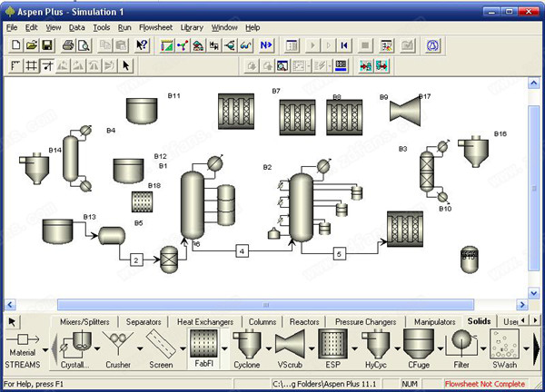Open the dropdown arrow beside Crystallizer
The height and width of the screenshot is (392, 545).
95,350
